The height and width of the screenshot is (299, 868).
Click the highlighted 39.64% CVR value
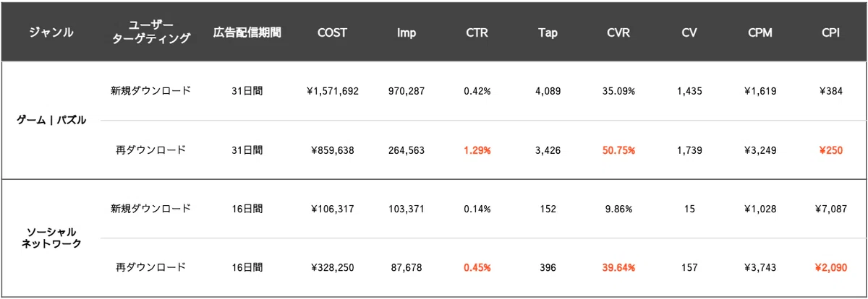618,267
